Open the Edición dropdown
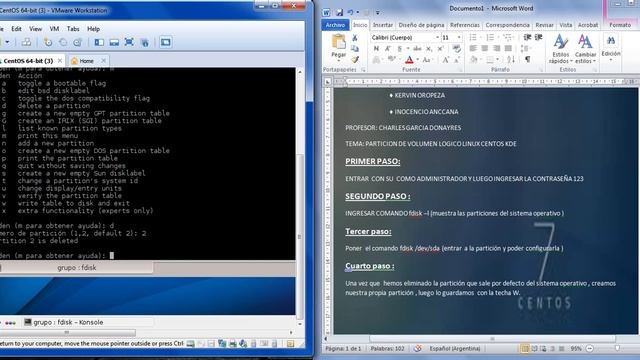The image size is (640, 360). point(611,48)
